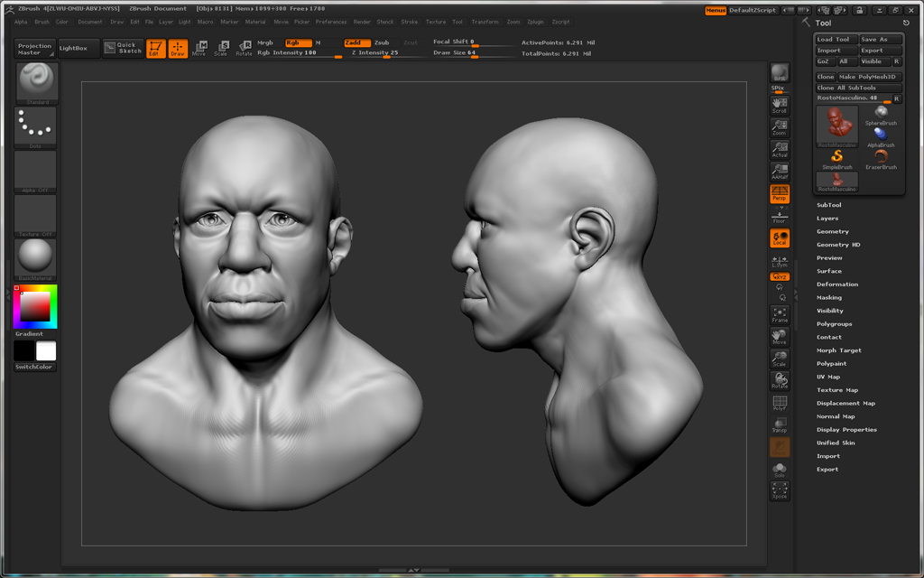Click the SwitchColor button
This screenshot has width=924, height=578.
35,367
